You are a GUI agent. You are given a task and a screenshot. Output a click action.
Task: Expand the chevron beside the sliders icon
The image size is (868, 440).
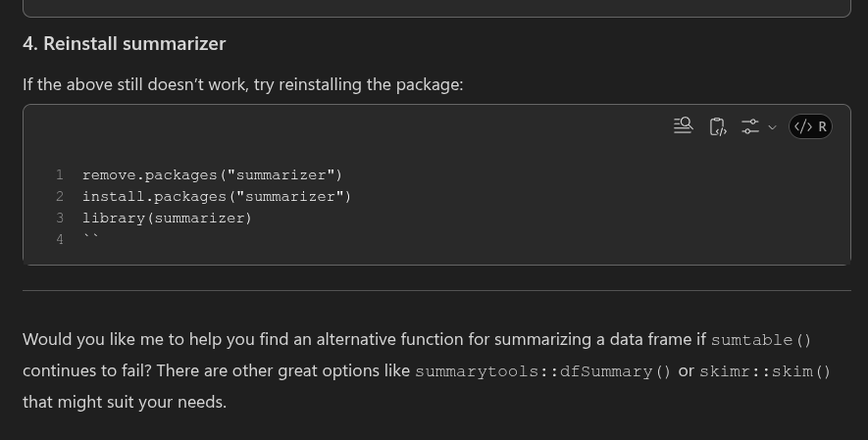click(x=772, y=127)
